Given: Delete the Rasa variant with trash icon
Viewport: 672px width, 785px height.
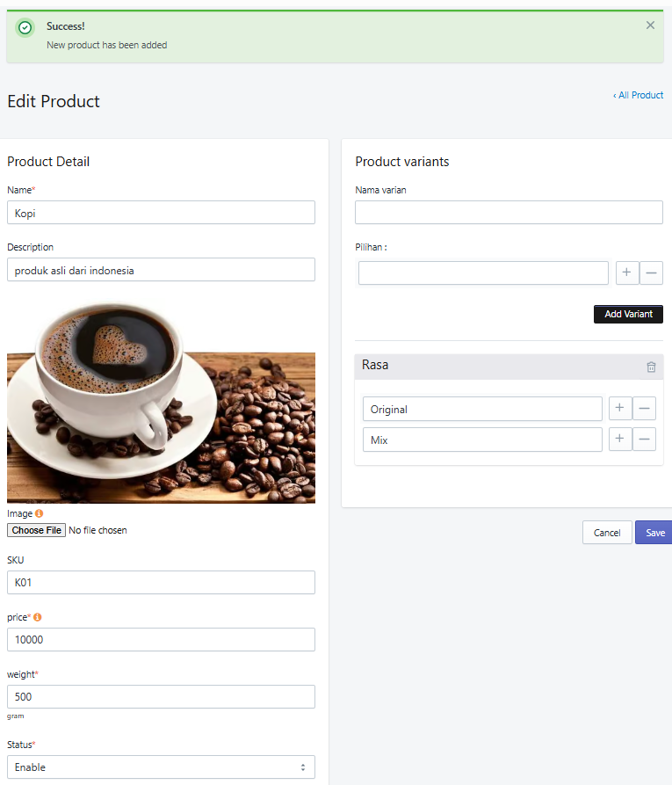Looking at the screenshot, I should point(651,367).
